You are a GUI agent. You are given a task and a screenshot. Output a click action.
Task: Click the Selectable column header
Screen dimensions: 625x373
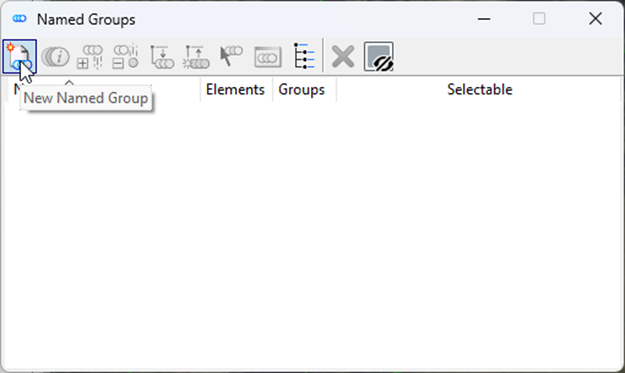480,90
